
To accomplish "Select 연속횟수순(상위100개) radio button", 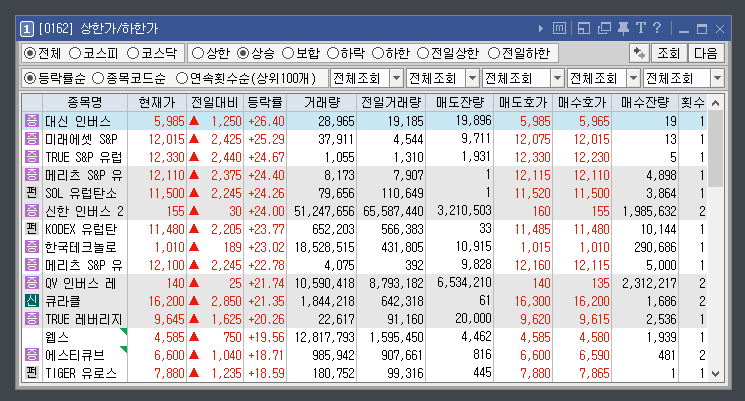I will coord(182,78).
